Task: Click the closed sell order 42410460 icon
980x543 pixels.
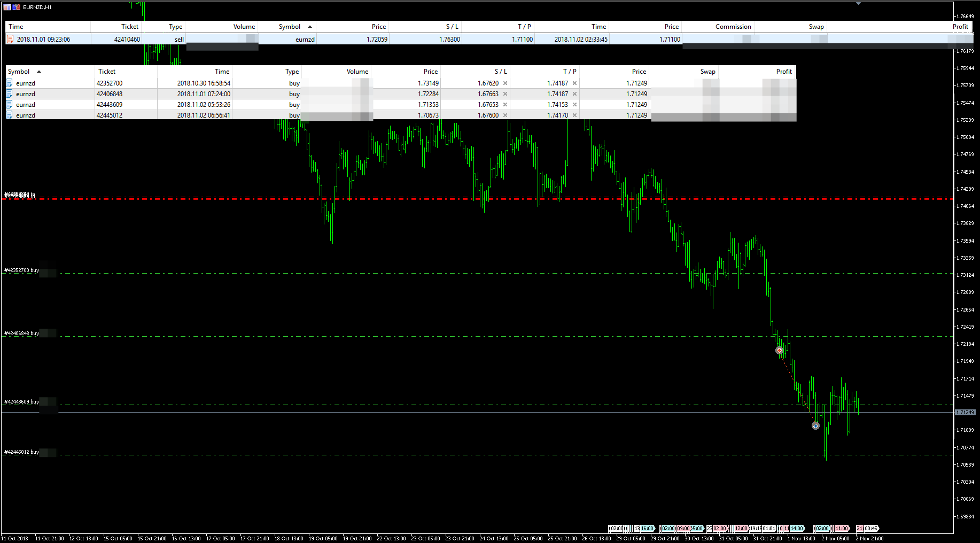Action: (10, 39)
